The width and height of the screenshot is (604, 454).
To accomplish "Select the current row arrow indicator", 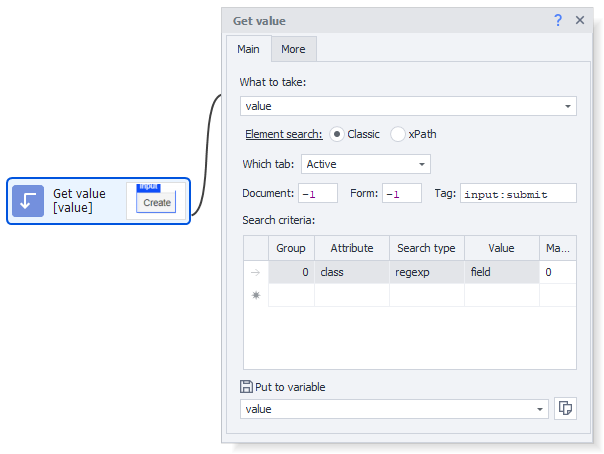I will [255, 271].
